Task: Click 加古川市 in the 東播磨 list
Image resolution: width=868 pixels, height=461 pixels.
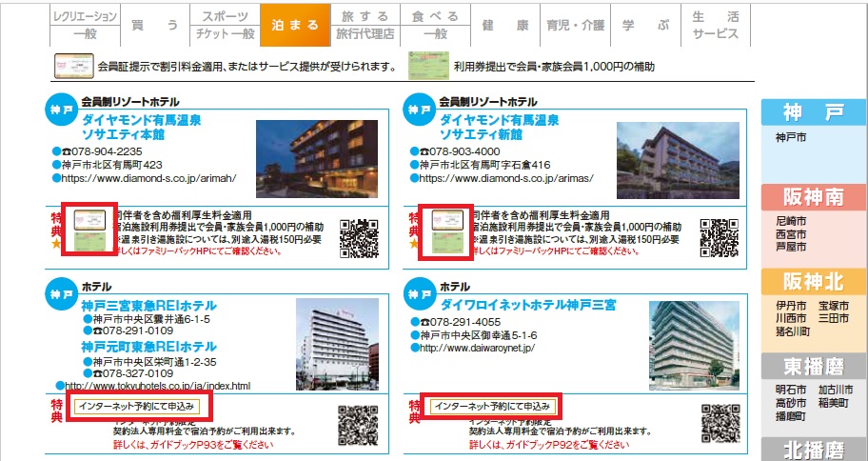Action: pos(836,390)
